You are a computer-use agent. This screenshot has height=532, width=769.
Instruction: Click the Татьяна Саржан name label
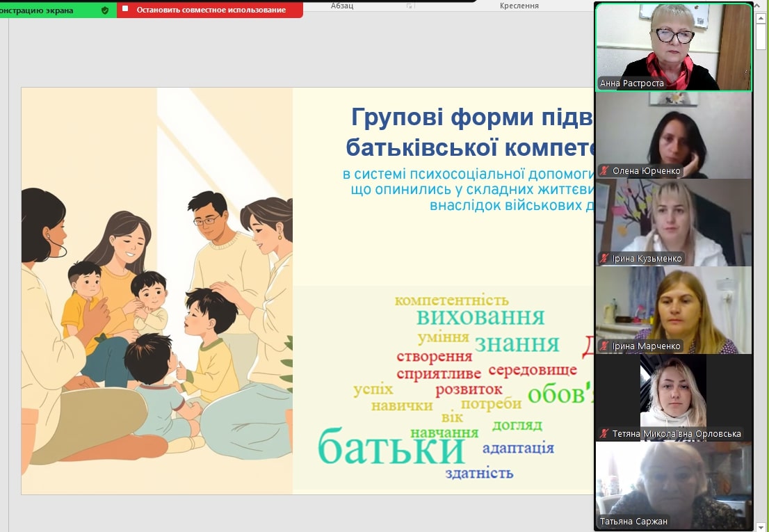click(633, 521)
